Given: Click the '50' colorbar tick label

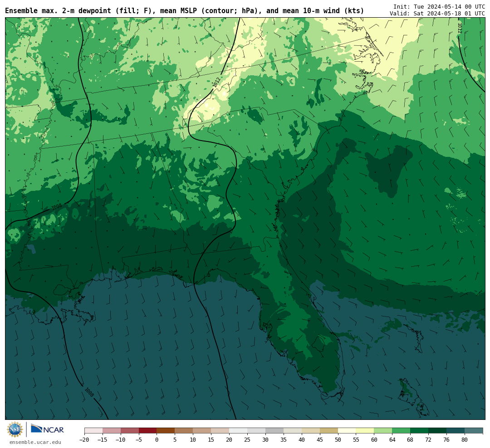Looking at the screenshot, I should pyautogui.click(x=338, y=439).
